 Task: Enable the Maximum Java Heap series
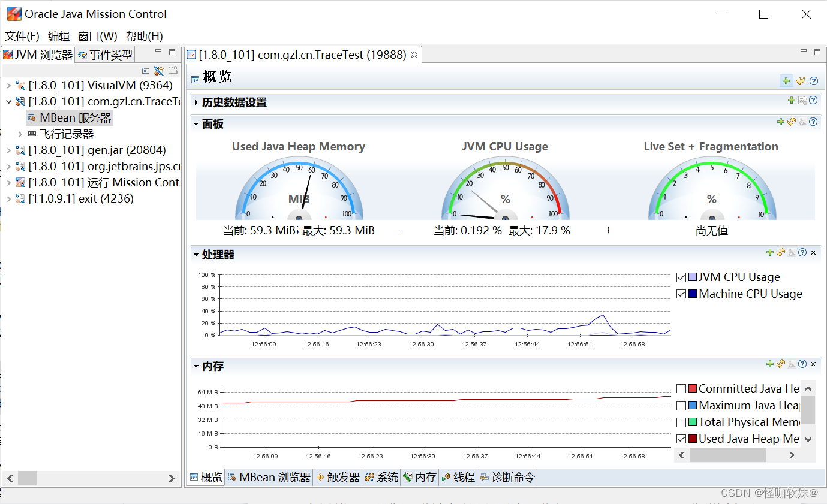click(x=681, y=405)
